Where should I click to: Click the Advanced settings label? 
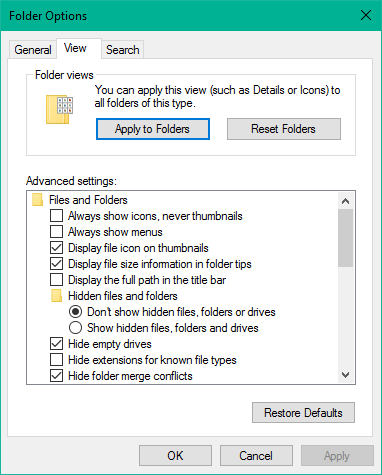point(71,181)
